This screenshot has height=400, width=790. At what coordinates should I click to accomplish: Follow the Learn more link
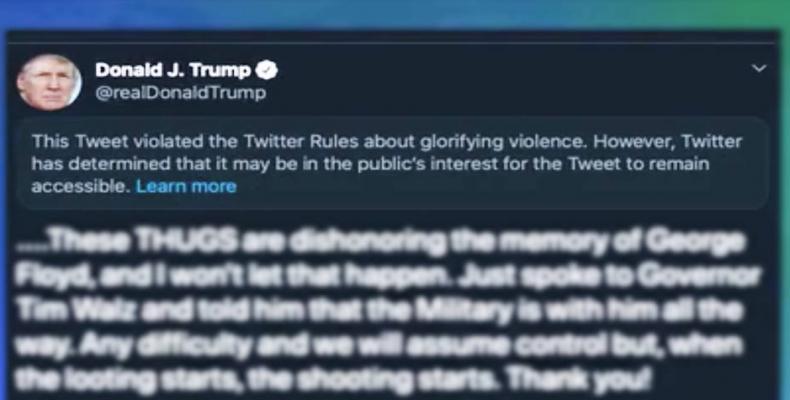coord(186,187)
